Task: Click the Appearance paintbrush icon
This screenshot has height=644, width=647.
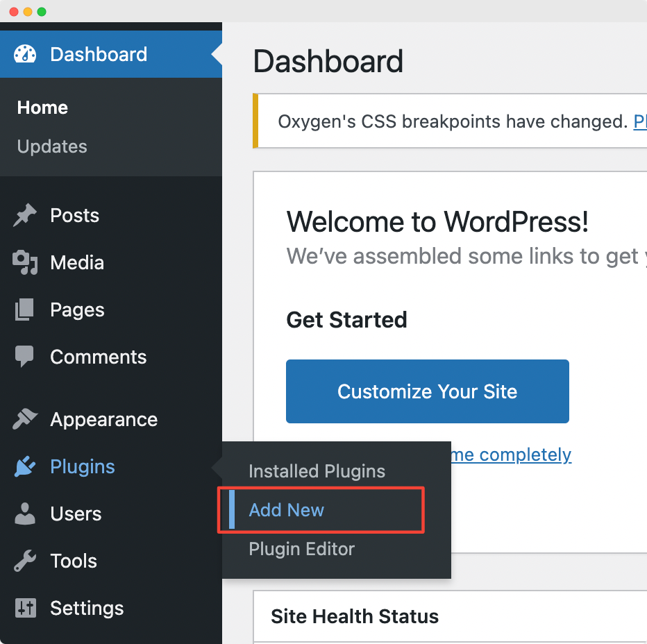Action: 25,419
